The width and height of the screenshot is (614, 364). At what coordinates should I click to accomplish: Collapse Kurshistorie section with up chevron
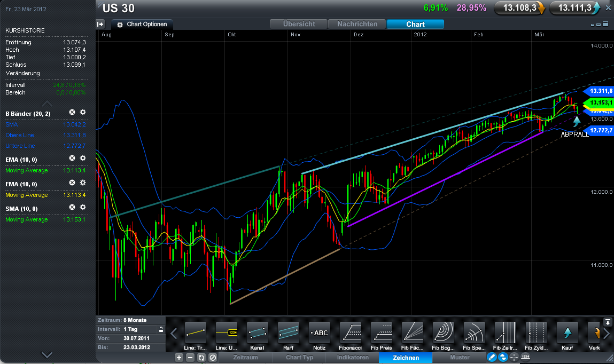click(x=47, y=103)
